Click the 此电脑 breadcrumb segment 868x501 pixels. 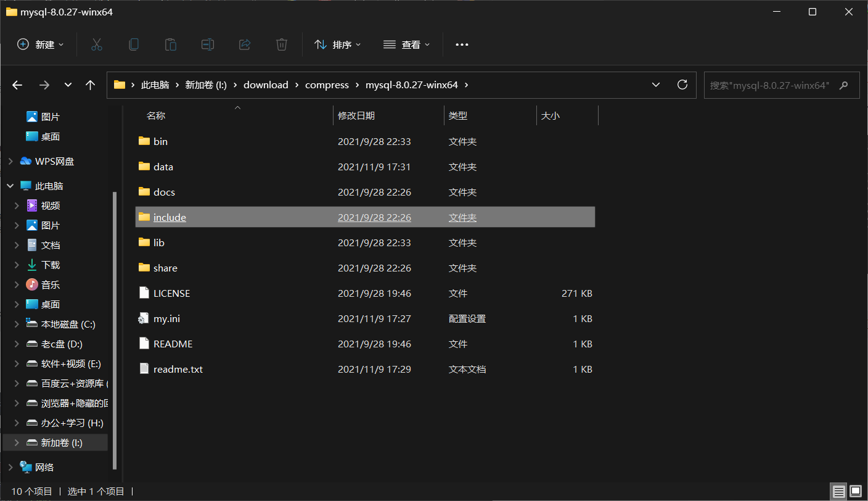tap(155, 85)
